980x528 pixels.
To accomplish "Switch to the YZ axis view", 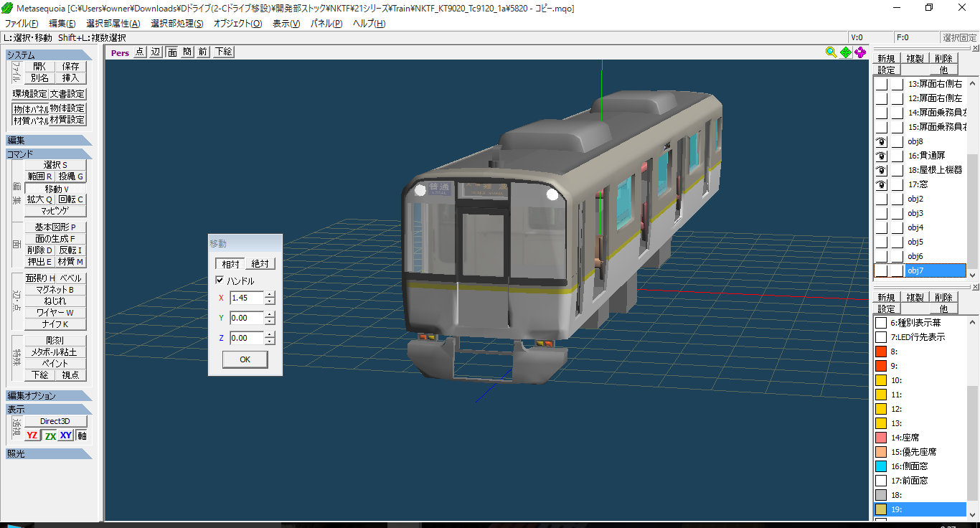I will [x=32, y=435].
